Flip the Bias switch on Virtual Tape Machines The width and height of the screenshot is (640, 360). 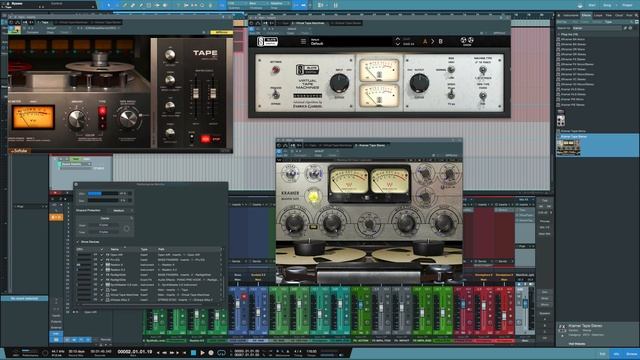(x=451, y=70)
